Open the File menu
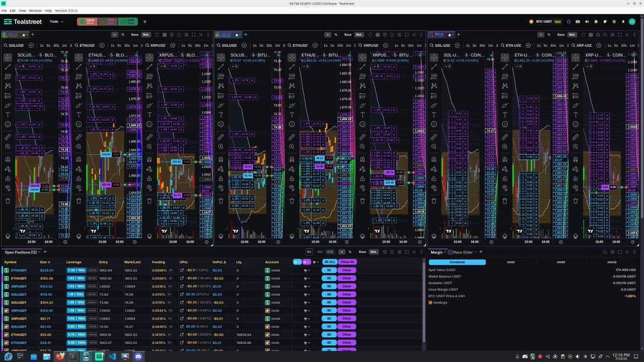The width and height of the screenshot is (644, 362). point(4,10)
